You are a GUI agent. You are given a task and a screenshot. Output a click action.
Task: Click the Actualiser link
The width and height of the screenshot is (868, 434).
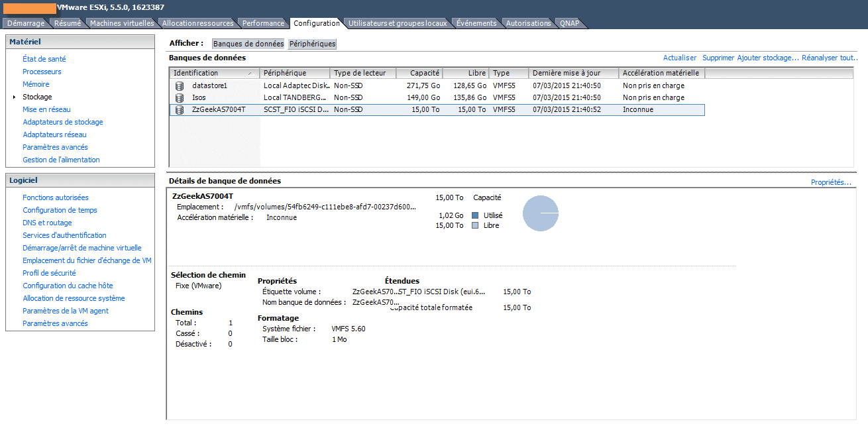coord(680,58)
